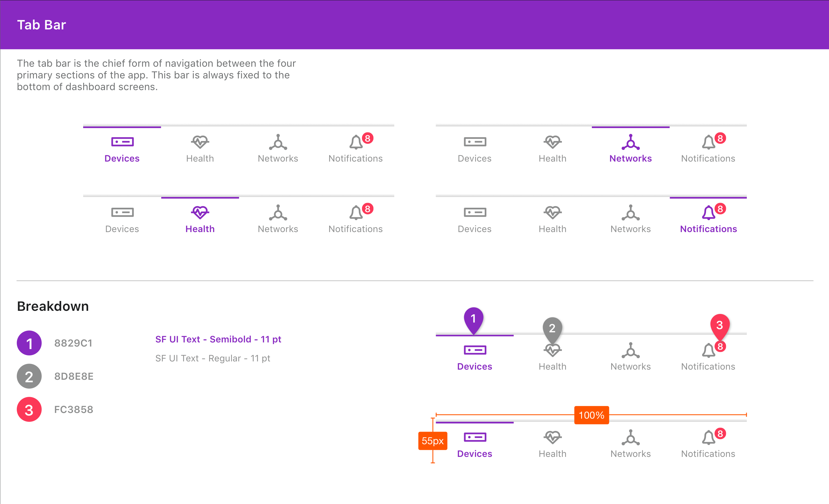Viewport: 829px width, 504px height.
Task: Select the purple Devices tab label above the Breakdown section
Action: [x=122, y=158]
